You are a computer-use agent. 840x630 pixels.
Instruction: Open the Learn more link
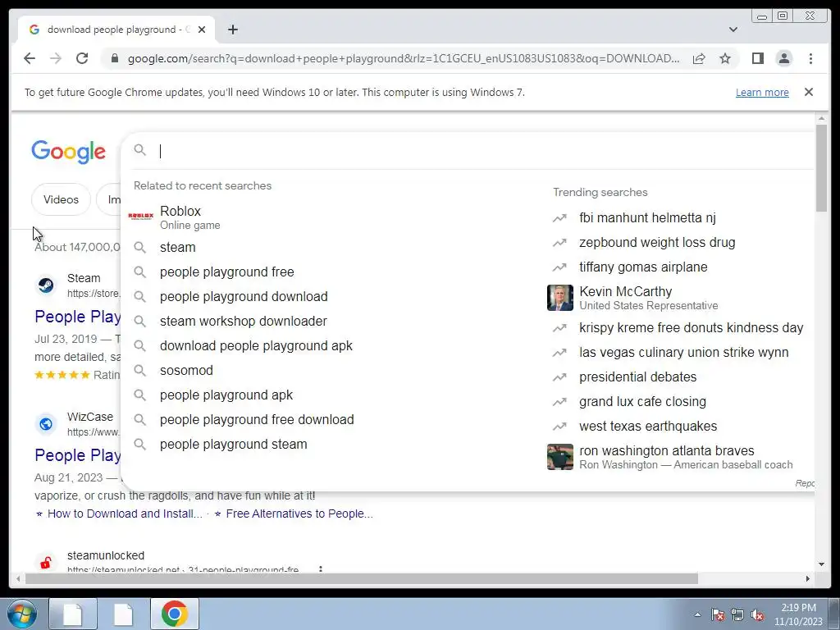(x=762, y=92)
